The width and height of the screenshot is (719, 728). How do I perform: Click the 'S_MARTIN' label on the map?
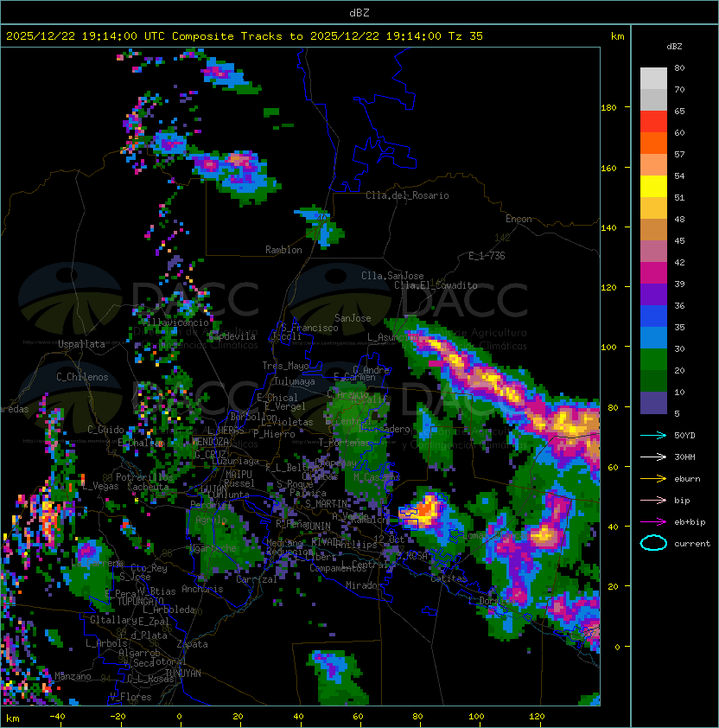click(326, 503)
